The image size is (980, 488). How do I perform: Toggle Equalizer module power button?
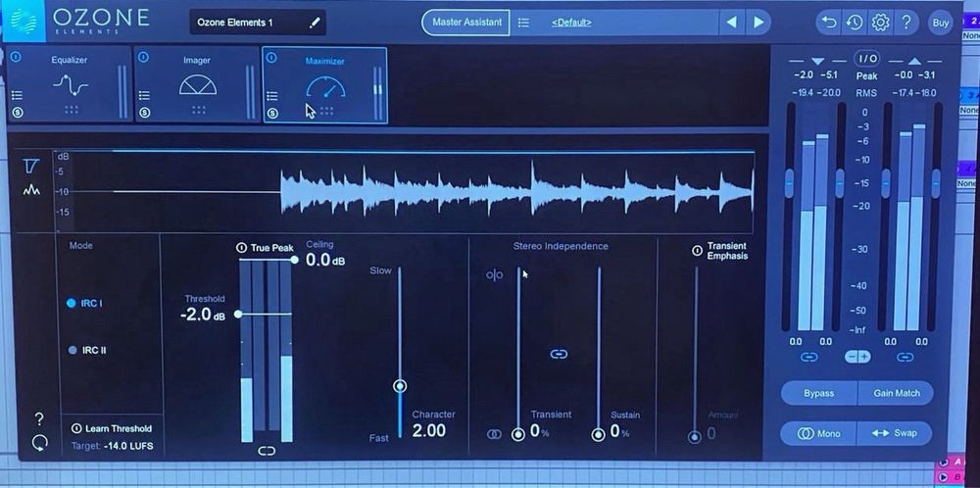[16, 57]
